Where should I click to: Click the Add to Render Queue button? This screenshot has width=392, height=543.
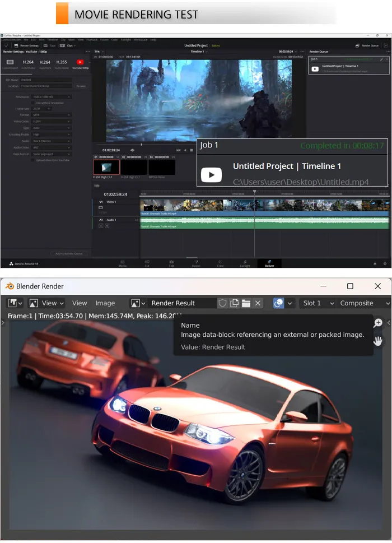click(x=69, y=254)
